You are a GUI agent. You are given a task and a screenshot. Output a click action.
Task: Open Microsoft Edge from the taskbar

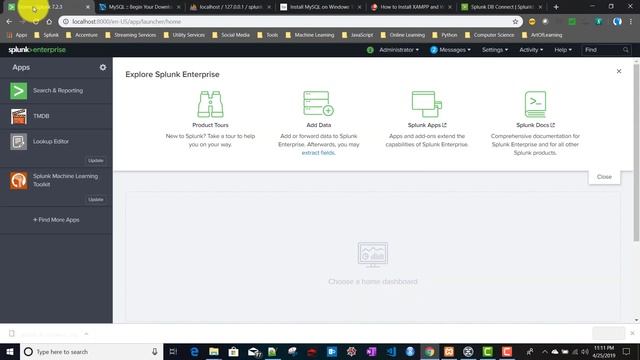pyautogui.click(x=194, y=351)
